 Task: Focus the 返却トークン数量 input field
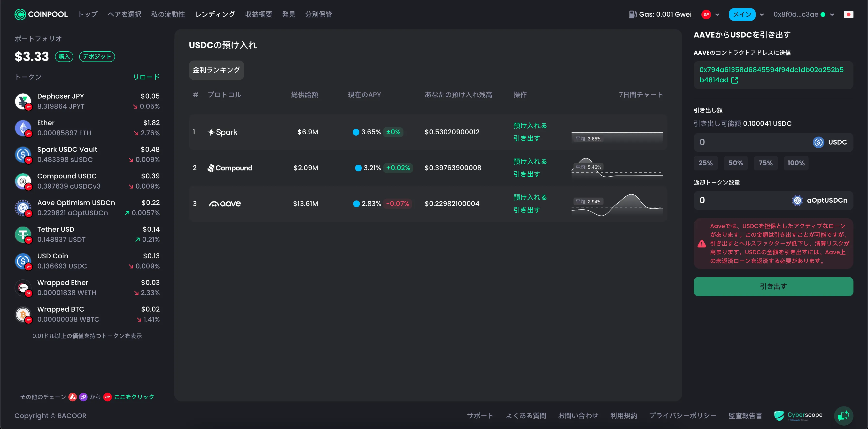773,200
